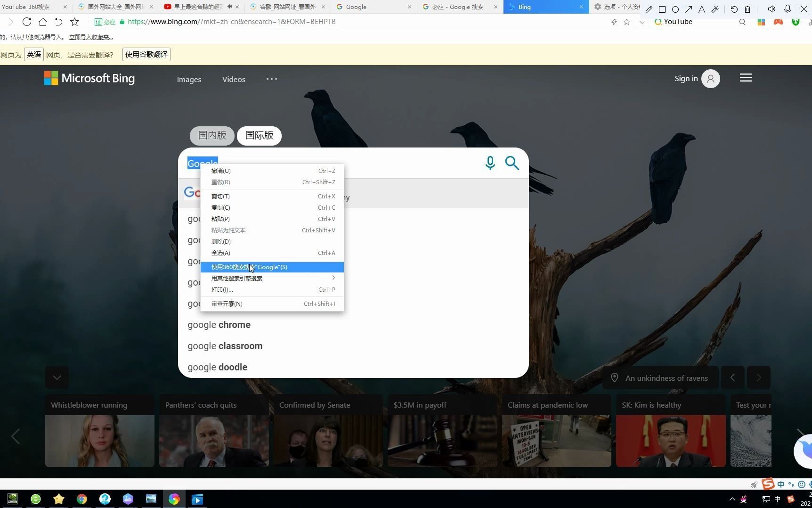Click the Microsoft Bing logo

coord(89,78)
